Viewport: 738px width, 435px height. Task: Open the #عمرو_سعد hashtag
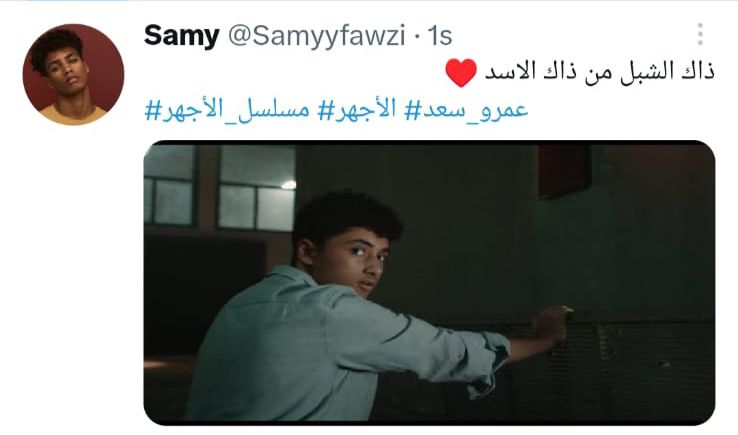[466, 110]
